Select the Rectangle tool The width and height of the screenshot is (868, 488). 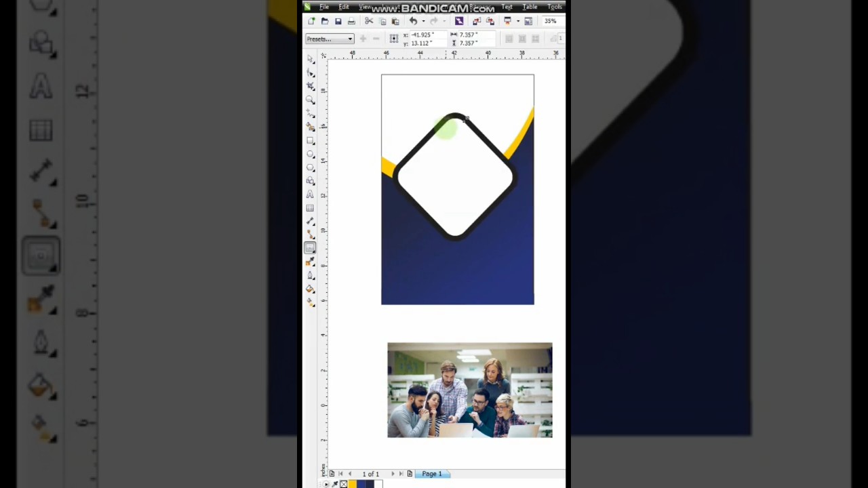point(311,140)
